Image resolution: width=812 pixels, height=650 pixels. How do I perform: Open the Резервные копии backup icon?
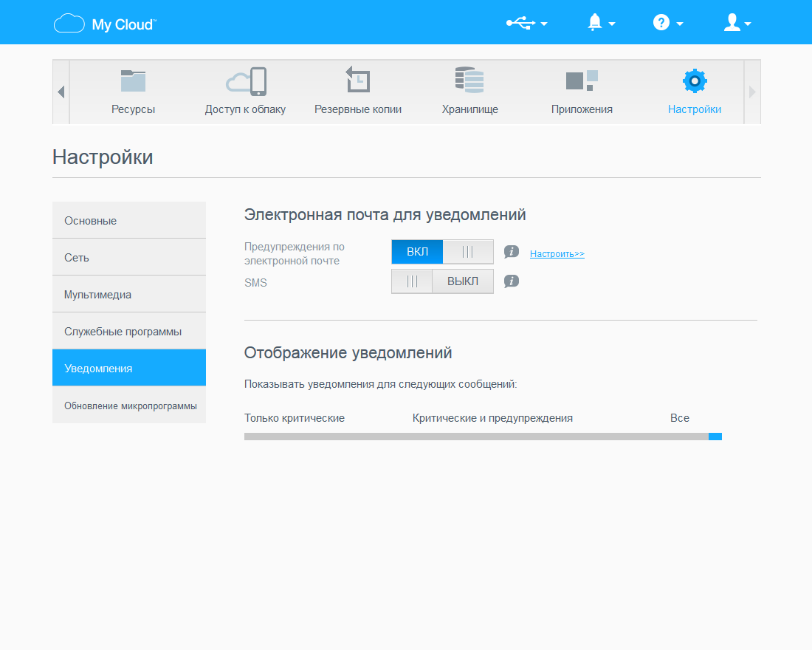pyautogui.click(x=358, y=80)
